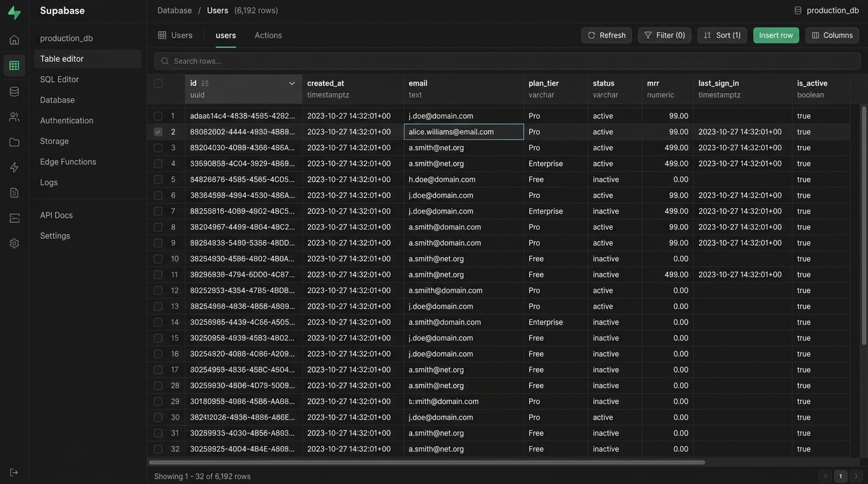Click the search magnifier icon
This screenshot has height=484, width=868.
click(165, 61)
